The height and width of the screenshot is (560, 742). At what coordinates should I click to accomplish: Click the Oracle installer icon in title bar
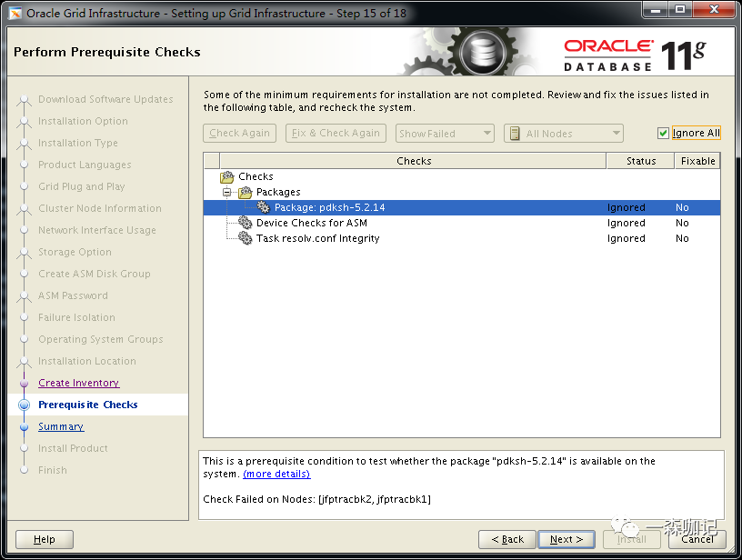(15, 14)
